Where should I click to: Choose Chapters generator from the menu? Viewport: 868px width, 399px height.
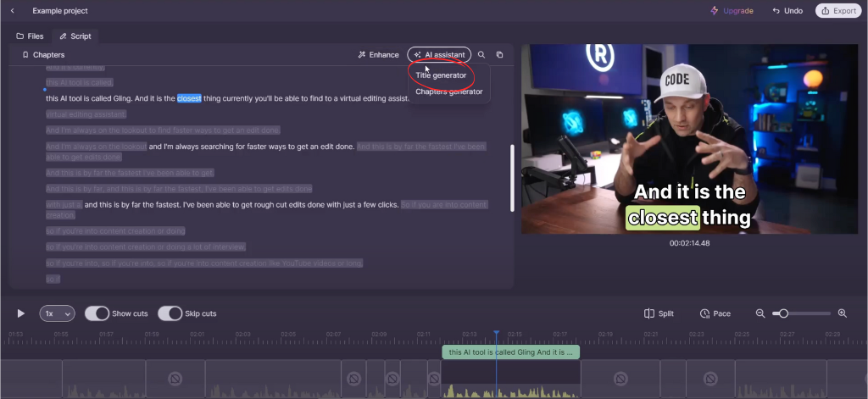coord(449,91)
